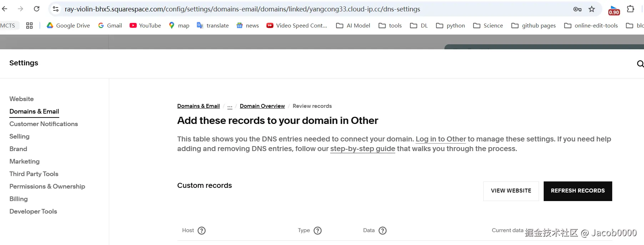The width and height of the screenshot is (644, 245).
Task: Open the step-by-step guide link
Action: 362,149
